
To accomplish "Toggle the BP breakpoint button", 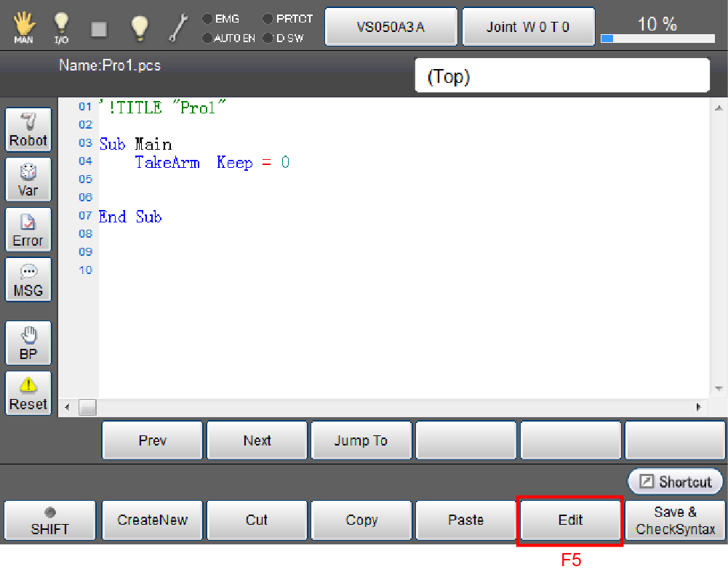I will (x=28, y=344).
